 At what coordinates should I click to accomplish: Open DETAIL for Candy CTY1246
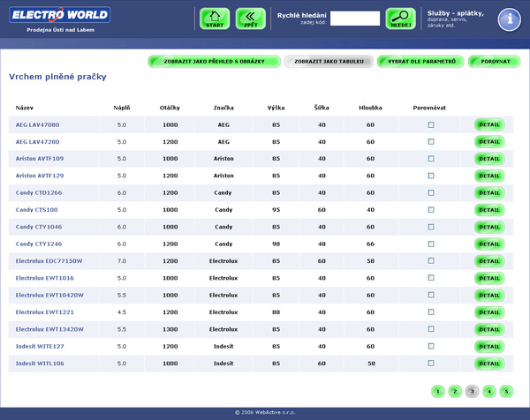point(489,244)
